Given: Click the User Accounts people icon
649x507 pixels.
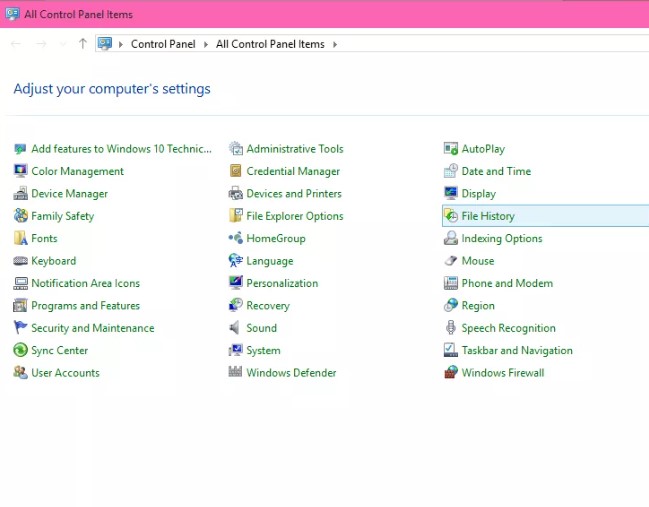Looking at the screenshot, I should pos(20,372).
